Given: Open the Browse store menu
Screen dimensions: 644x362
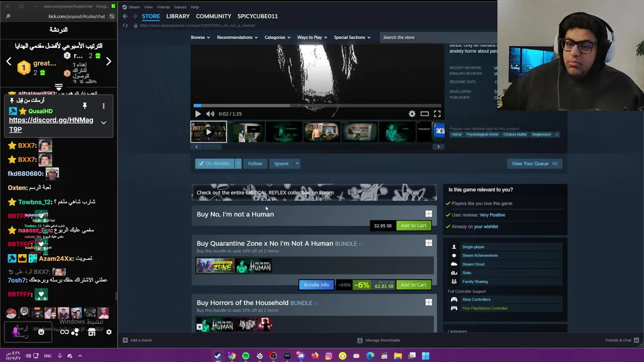Looking at the screenshot, I should [200, 37].
